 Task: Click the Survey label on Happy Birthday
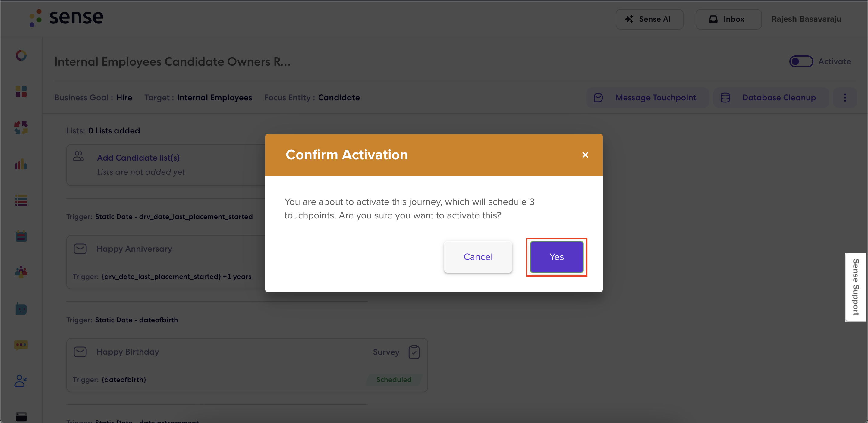pos(386,352)
